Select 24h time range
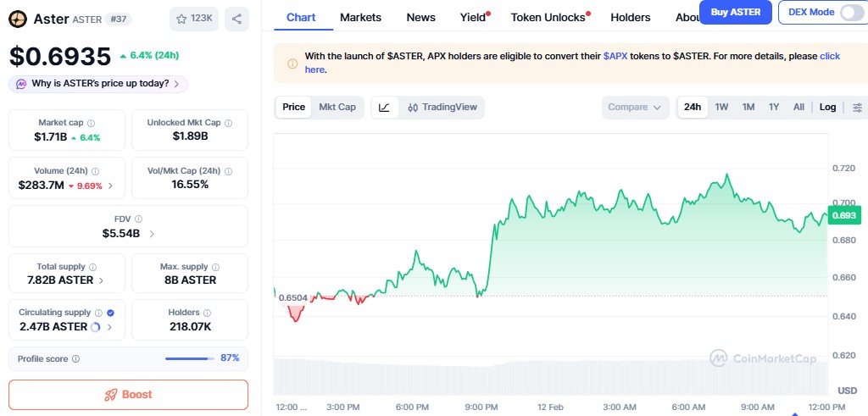Image resolution: width=868 pixels, height=416 pixels. (693, 108)
